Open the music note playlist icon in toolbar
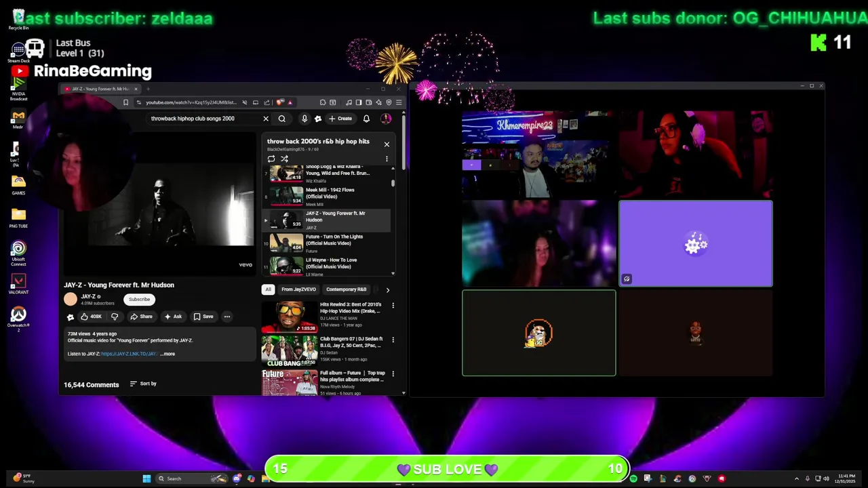This screenshot has width=868, height=488. [349, 102]
